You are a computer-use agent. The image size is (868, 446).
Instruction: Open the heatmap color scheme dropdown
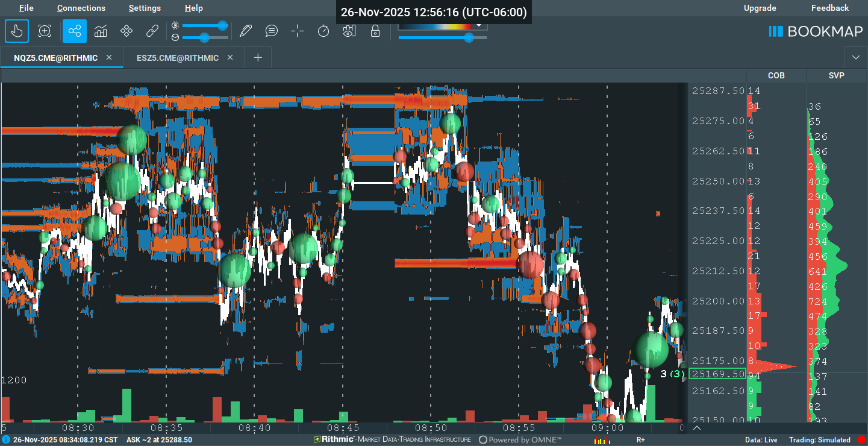tap(479, 25)
